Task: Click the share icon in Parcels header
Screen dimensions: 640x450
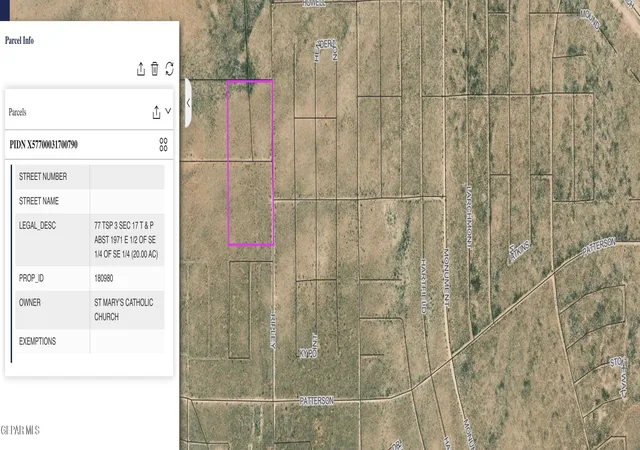Action: click(x=156, y=112)
